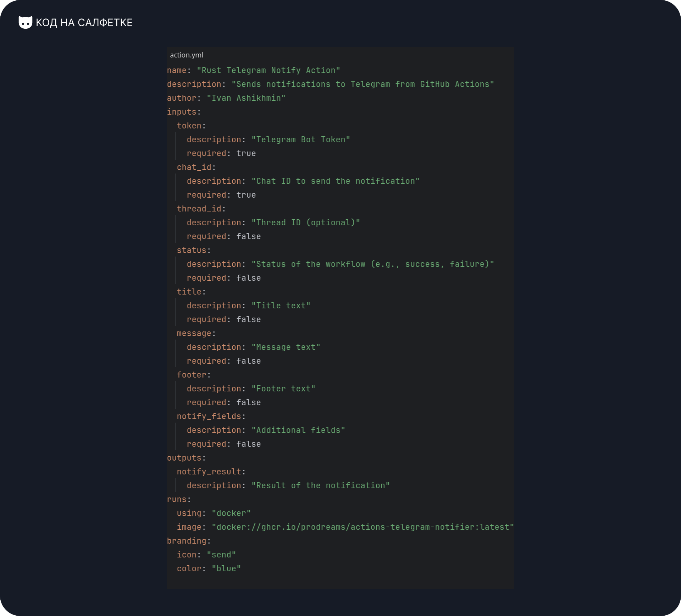The width and height of the screenshot is (681, 616).
Task: Select the outputs section key
Action: click(x=186, y=458)
